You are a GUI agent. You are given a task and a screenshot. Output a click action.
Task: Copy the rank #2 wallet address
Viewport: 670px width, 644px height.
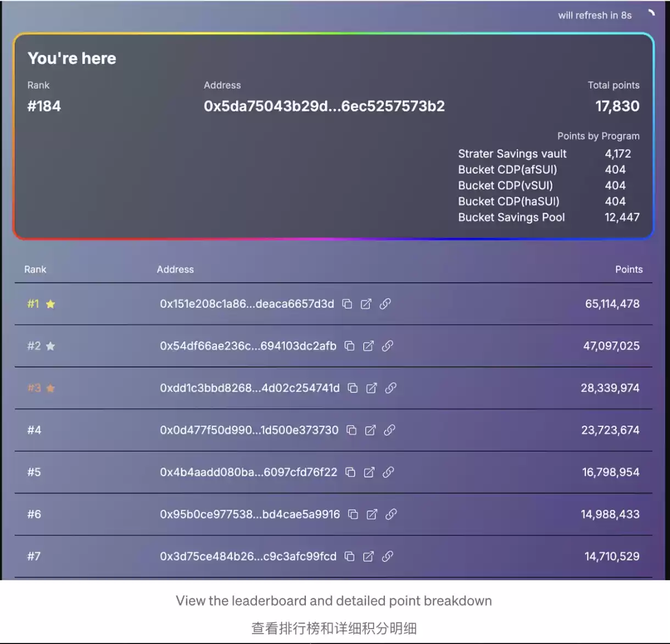(349, 346)
